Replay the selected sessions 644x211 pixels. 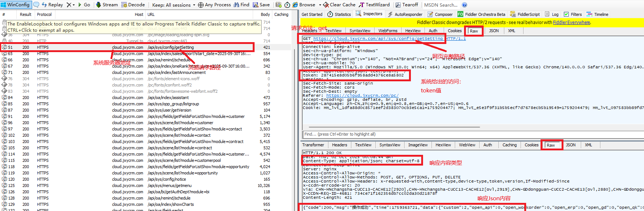(52, 5)
